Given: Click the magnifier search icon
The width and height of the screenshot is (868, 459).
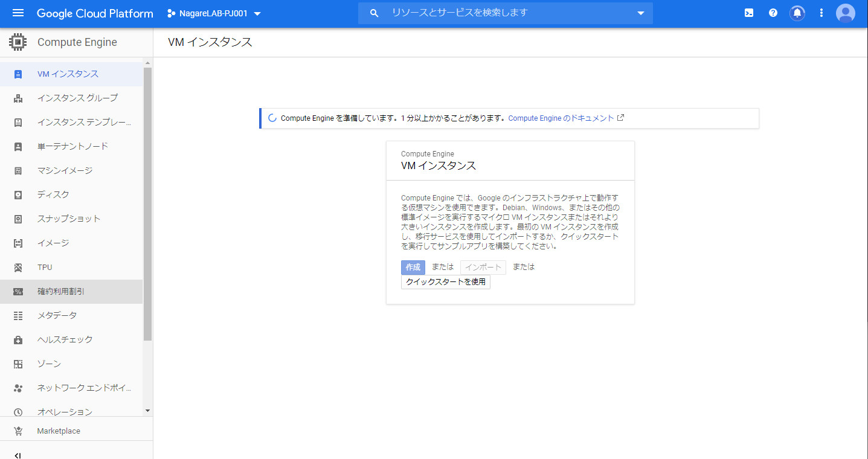Looking at the screenshot, I should (375, 13).
